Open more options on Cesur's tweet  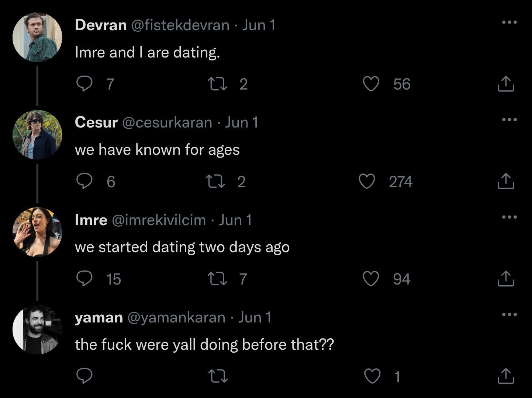[x=509, y=120]
